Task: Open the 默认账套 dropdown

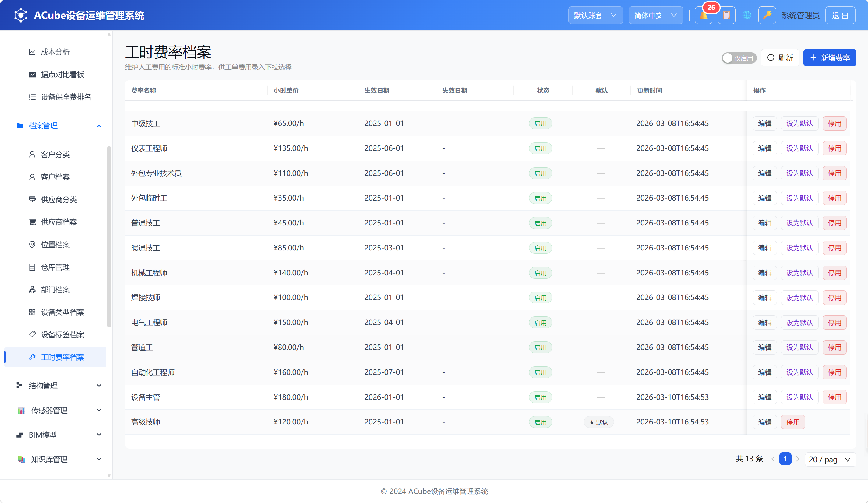Action: click(595, 16)
